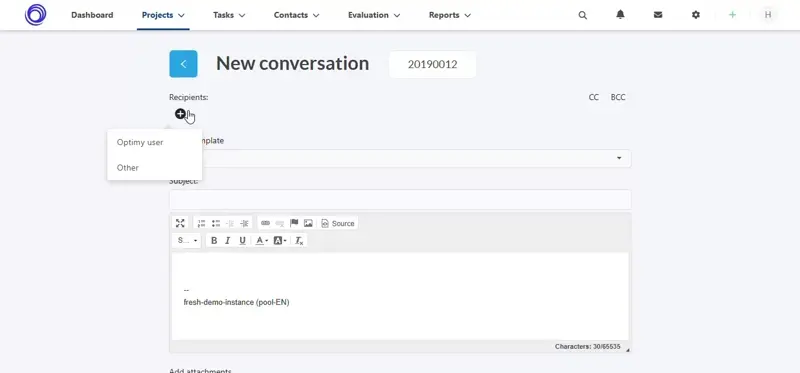This screenshot has width=800, height=373.
Task: Click the 20190012 project number badge
Action: point(433,65)
